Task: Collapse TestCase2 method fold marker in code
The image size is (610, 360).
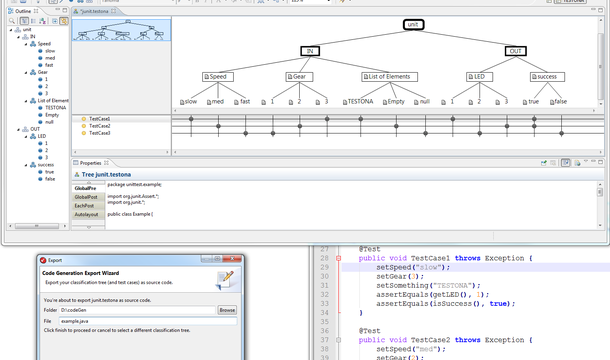Action: 338,340
